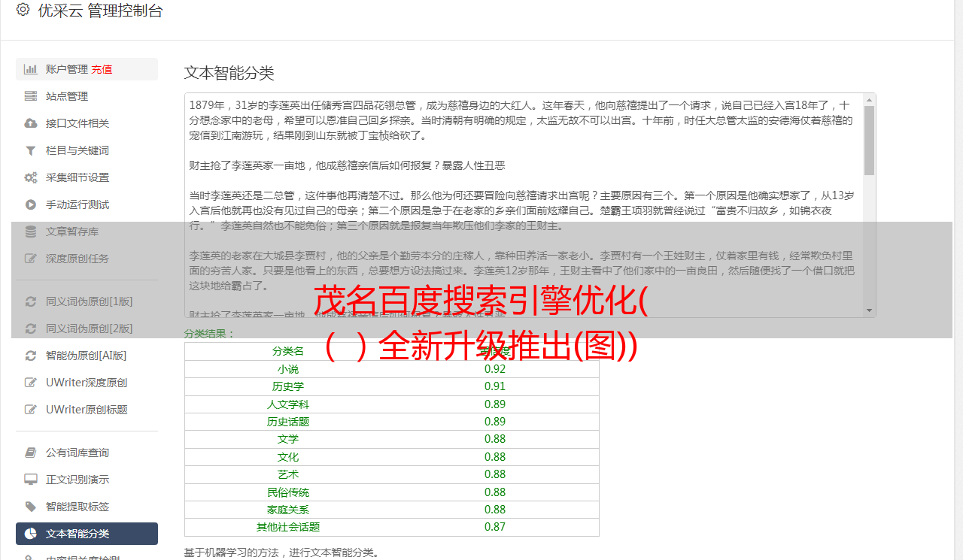Image resolution: width=963 pixels, height=560 pixels.
Task: Click the bar chart icon for 账户管理
Action: (x=31, y=69)
